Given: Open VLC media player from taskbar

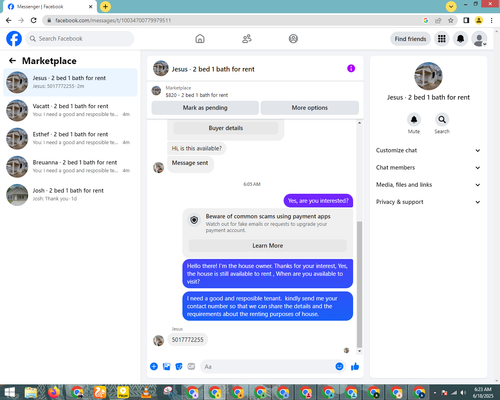Looking at the screenshot, I should point(145,392).
